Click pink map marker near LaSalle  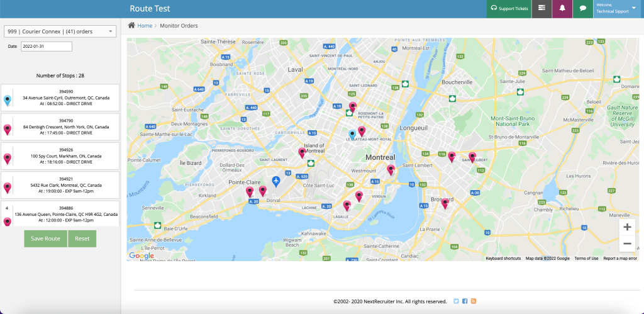[347, 206]
